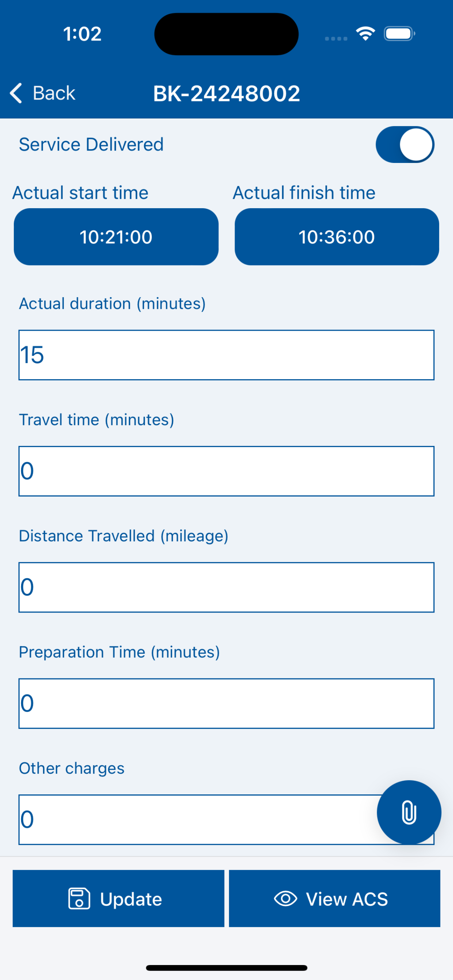Focus the Travel time minutes field

[x=226, y=471]
